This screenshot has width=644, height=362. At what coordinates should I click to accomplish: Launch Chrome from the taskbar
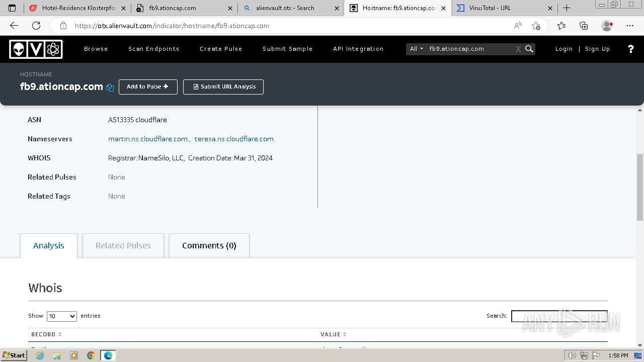point(91,355)
